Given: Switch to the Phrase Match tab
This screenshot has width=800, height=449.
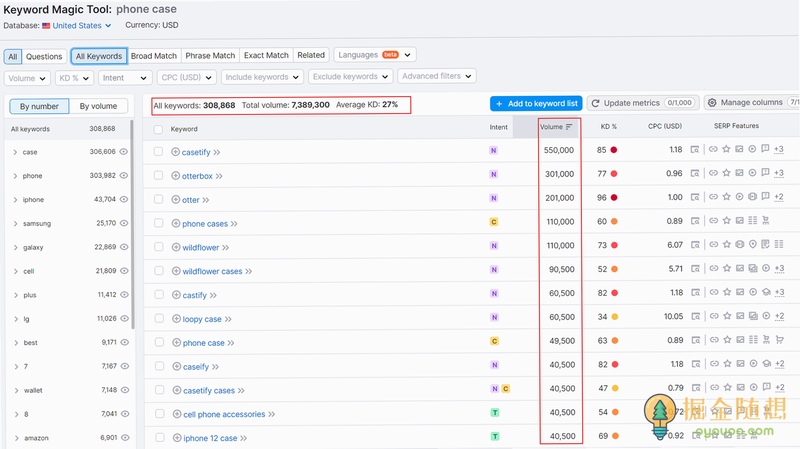Looking at the screenshot, I should point(210,55).
